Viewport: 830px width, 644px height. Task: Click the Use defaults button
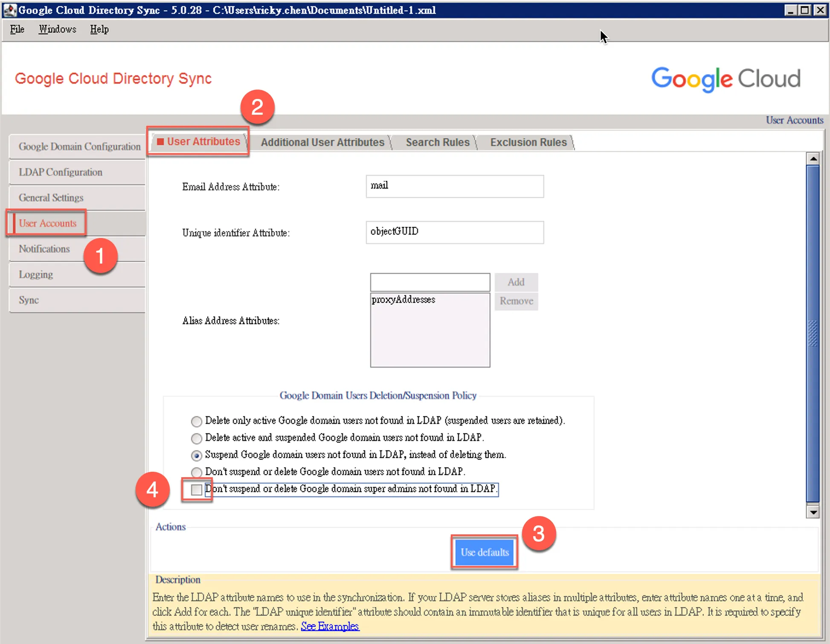tap(485, 552)
